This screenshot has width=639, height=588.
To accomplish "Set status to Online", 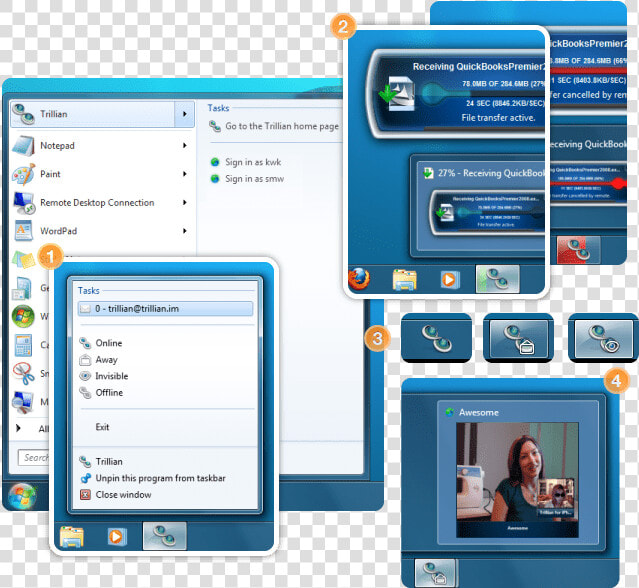I will [x=108, y=343].
